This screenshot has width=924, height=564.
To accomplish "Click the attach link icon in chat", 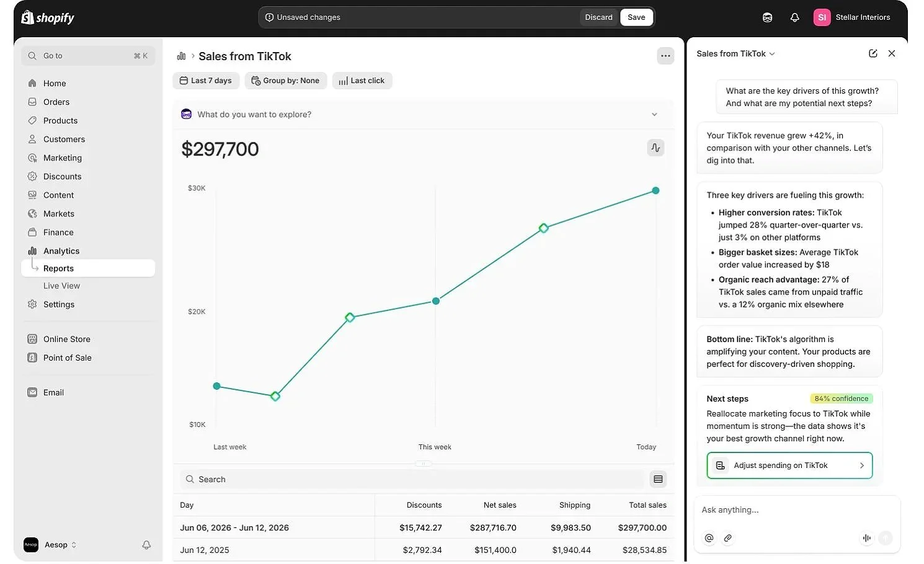I will pyautogui.click(x=728, y=538).
